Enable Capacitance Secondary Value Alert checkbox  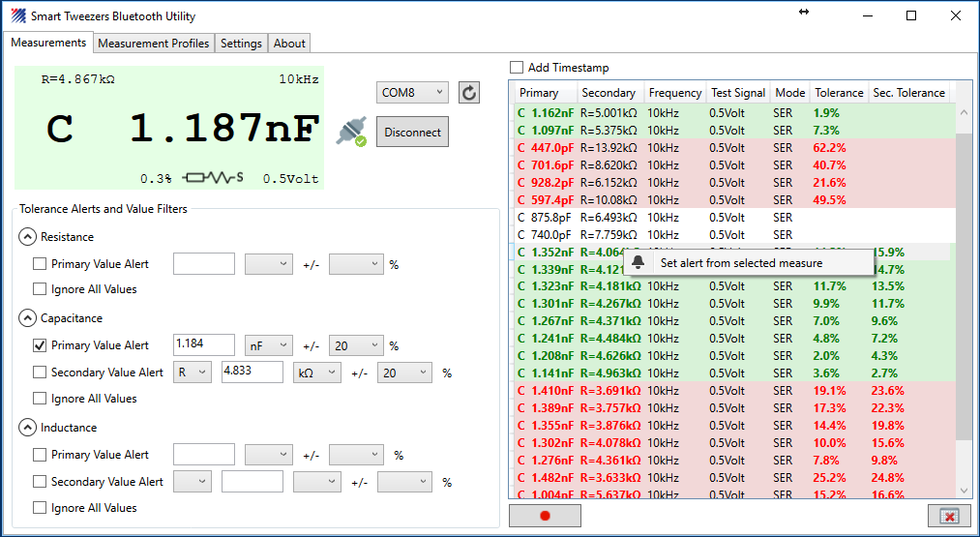(40, 373)
